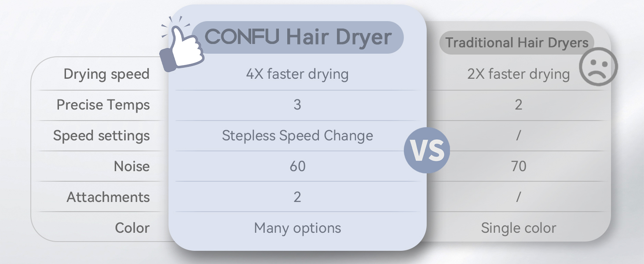The image size is (644, 264).
Task: Click the Stepless Speed Change cell
Action: click(297, 136)
